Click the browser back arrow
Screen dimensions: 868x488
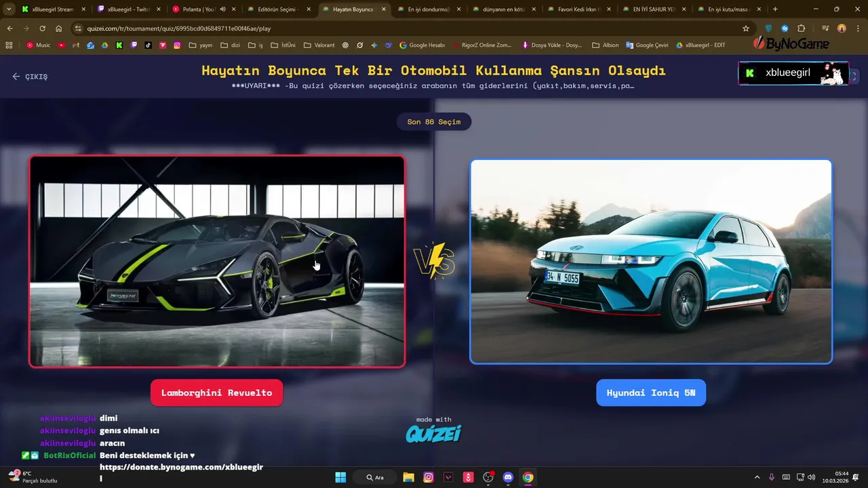point(9,28)
